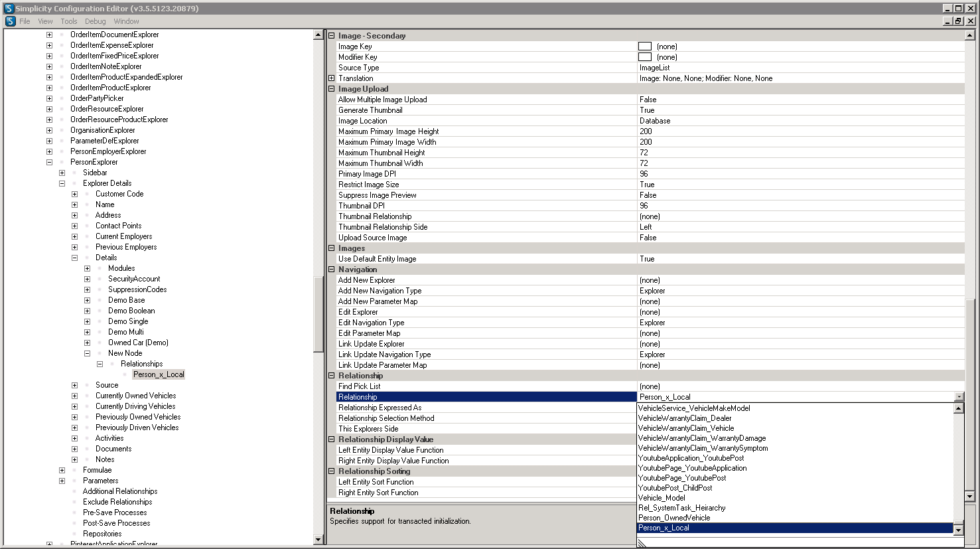Choose VehicleService_VehicleMakeModel option
The height and width of the screenshot is (549, 980).
[x=795, y=408]
